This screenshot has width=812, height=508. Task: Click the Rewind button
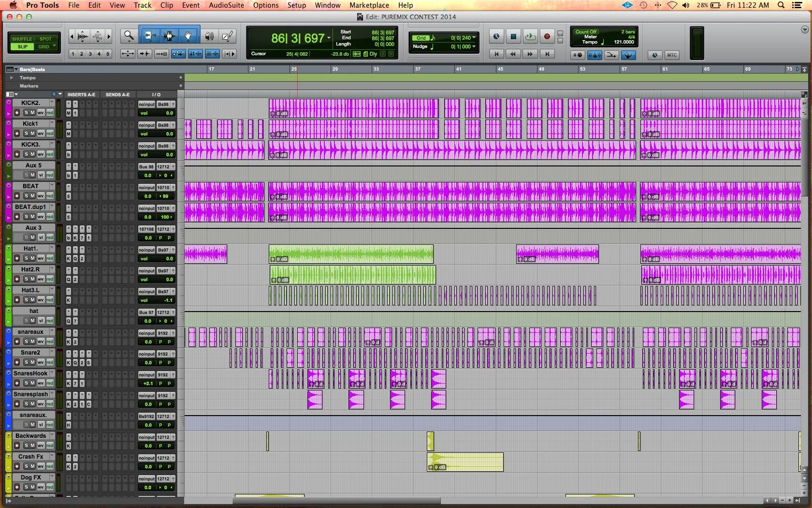pos(513,54)
